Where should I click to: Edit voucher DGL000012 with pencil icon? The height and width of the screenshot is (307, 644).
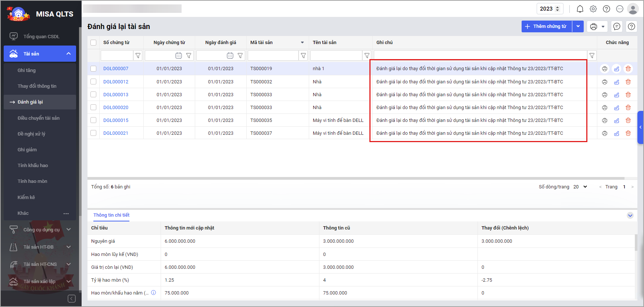pyautogui.click(x=616, y=82)
